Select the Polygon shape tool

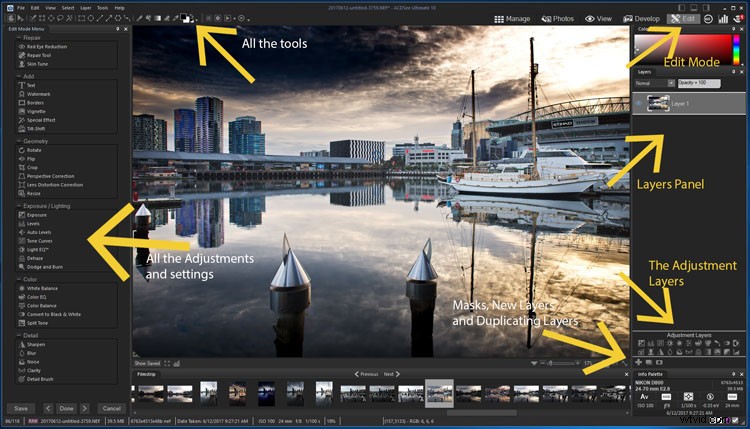click(118, 18)
